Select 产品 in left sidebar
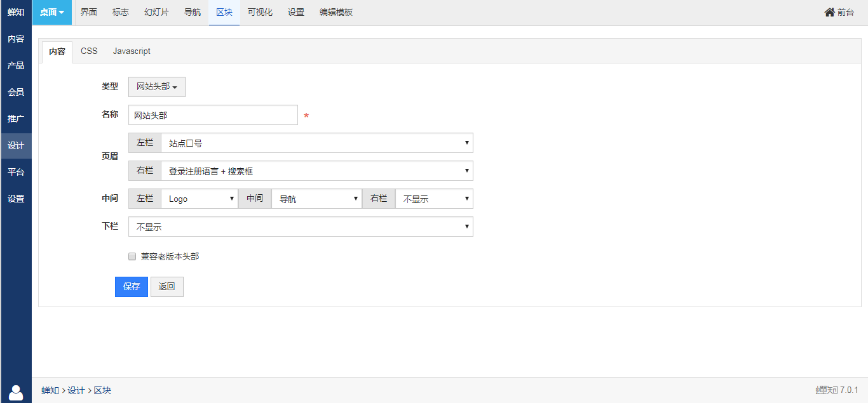Image resolution: width=868 pixels, height=403 pixels. click(x=16, y=65)
